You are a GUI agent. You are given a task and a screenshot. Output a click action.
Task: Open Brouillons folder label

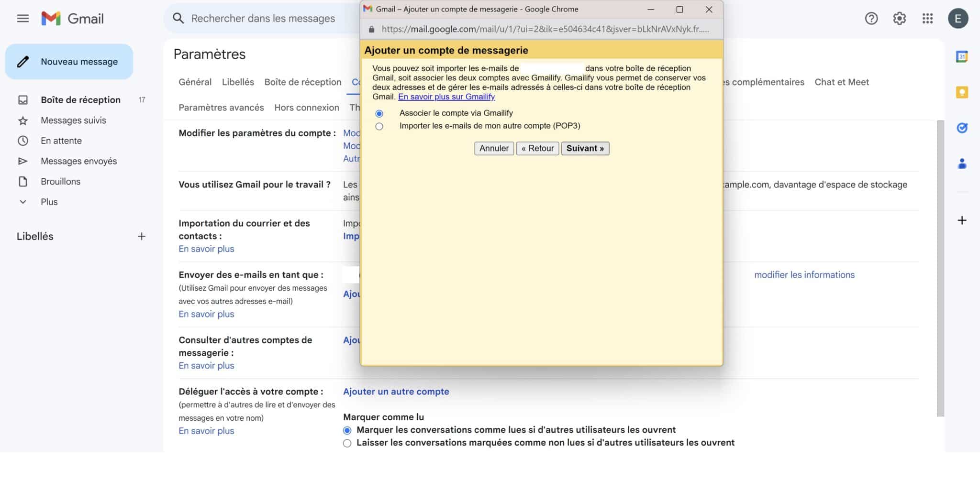pos(60,182)
